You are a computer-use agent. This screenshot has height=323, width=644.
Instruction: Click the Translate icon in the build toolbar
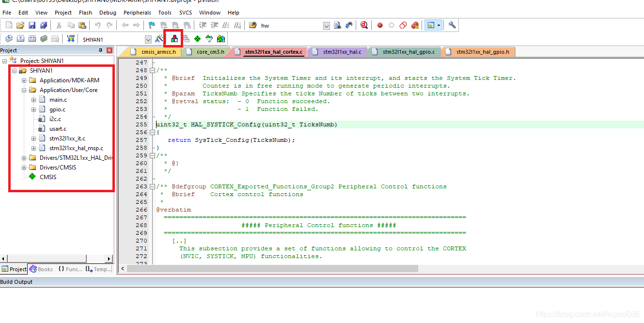click(x=9, y=39)
